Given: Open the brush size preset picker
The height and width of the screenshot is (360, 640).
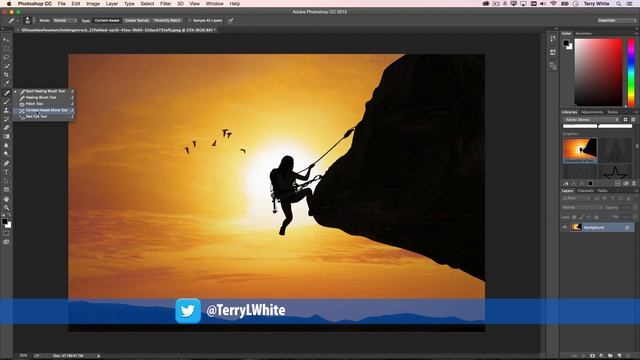Looking at the screenshot, I should pyautogui.click(x=29, y=20).
